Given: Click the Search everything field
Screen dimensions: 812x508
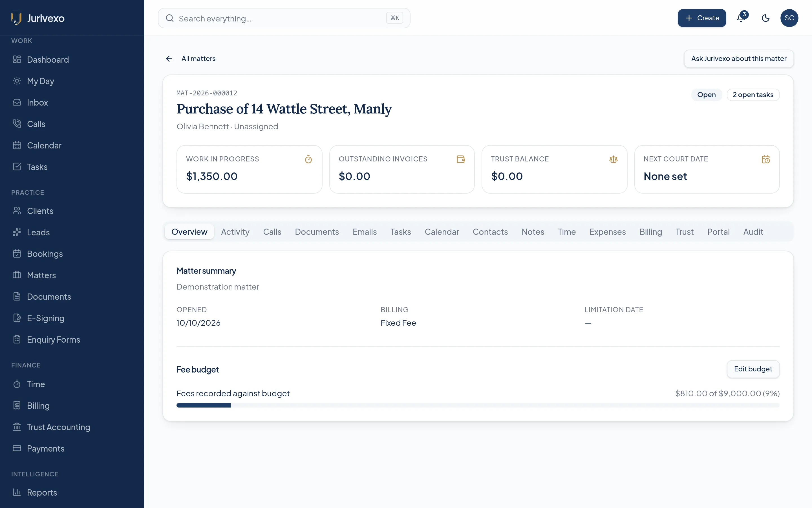Looking at the screenshot, I should [284, 18].
